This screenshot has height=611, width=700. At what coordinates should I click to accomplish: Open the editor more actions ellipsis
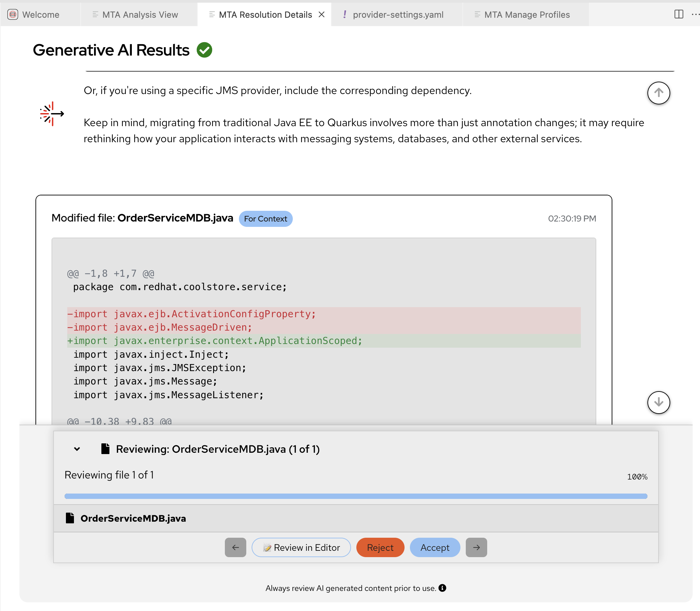(x=695, y=14)
